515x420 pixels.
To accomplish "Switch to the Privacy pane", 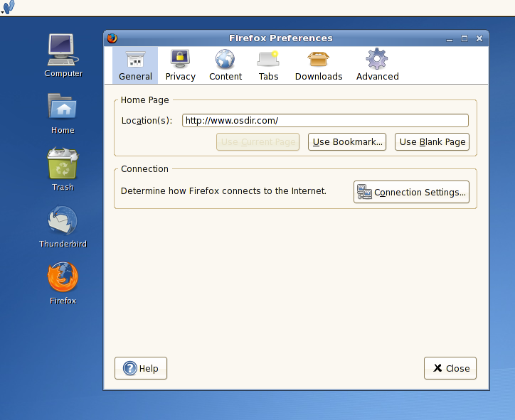I will coord(180,65).
